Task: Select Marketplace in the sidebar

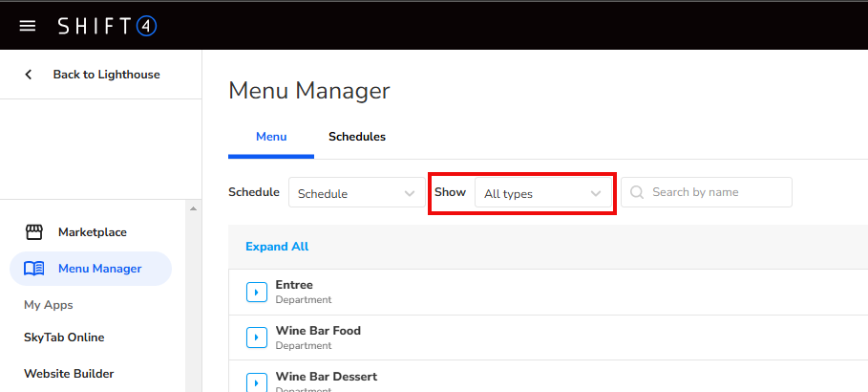Action: (x=92, y=232)
